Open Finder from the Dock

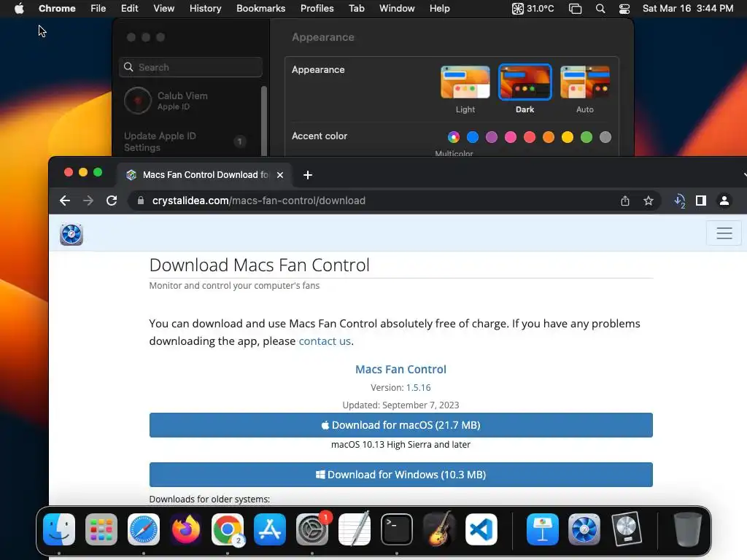pos(59,529)
